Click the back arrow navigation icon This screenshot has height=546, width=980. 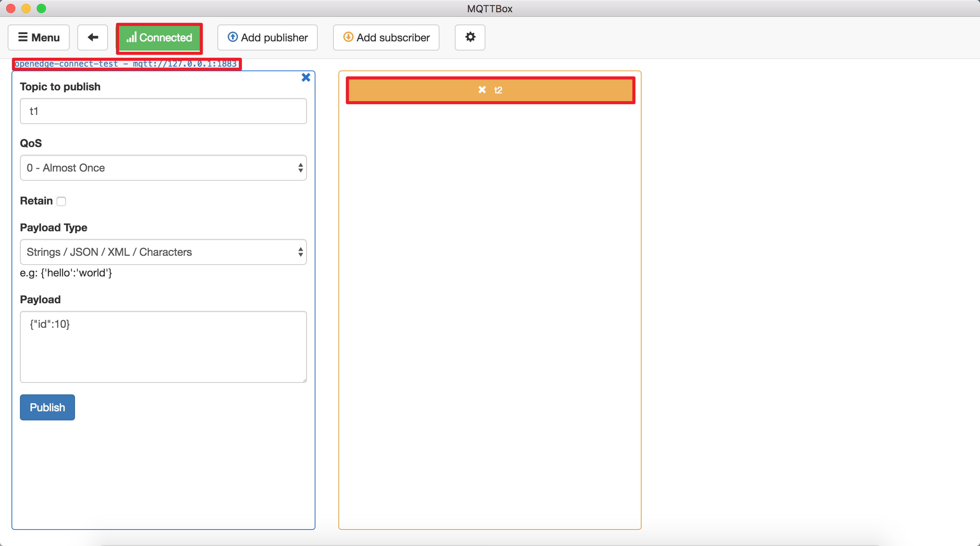[92, 38]
